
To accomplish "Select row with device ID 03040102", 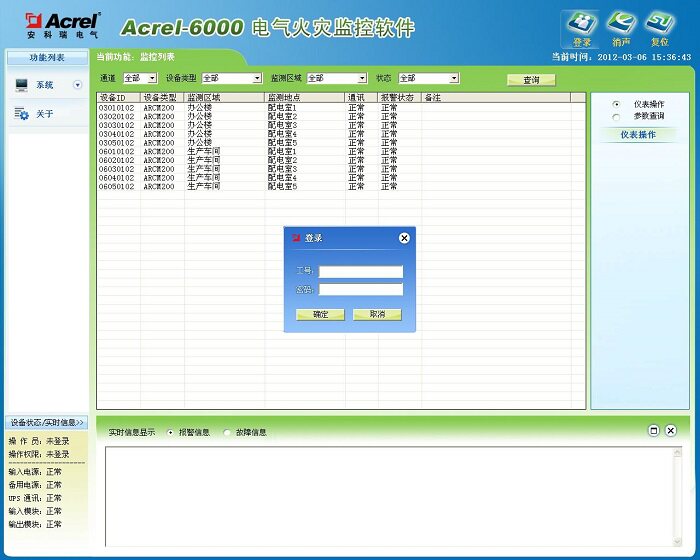I will point(342,134).
